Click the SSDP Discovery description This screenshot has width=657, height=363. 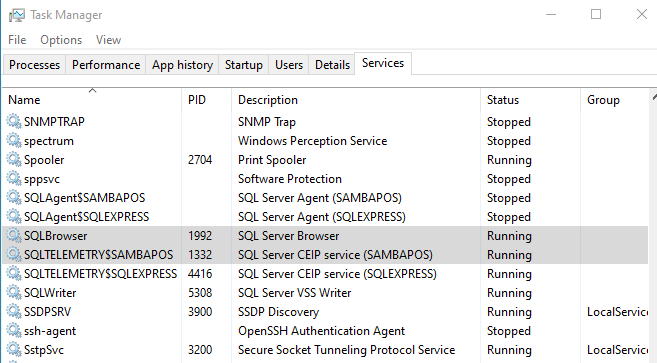point(279,312)
